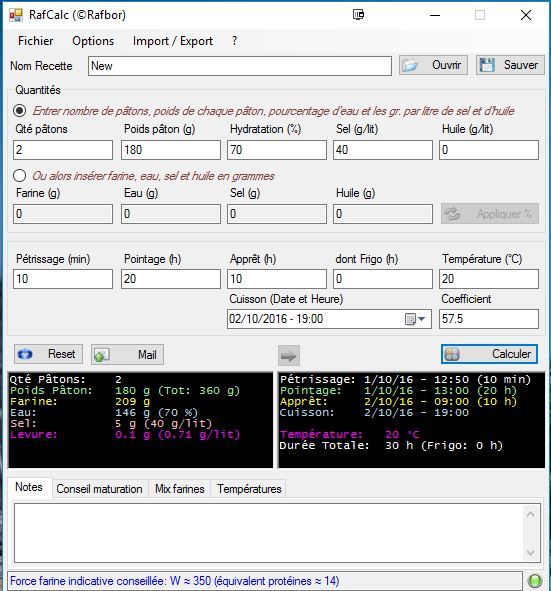Screen dimensions: 551x591
Task: Switch to the Notes tab
Action: coord(29,487)
